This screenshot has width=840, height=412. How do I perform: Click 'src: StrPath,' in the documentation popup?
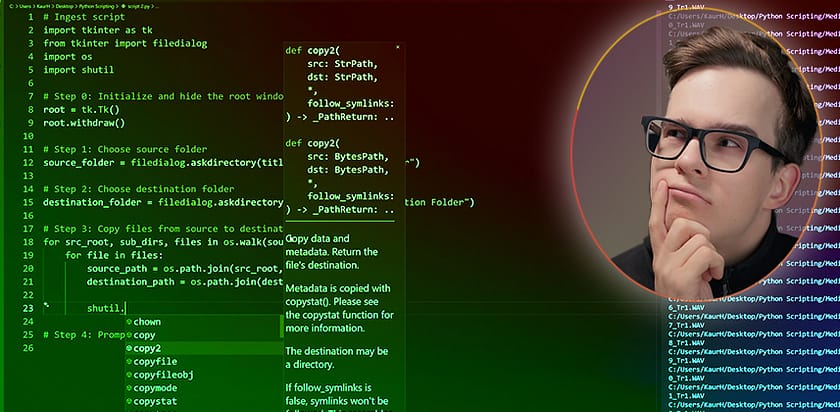coord(343,64)
